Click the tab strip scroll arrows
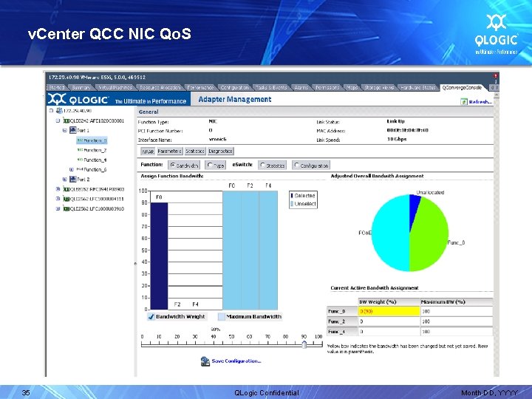 493,87
